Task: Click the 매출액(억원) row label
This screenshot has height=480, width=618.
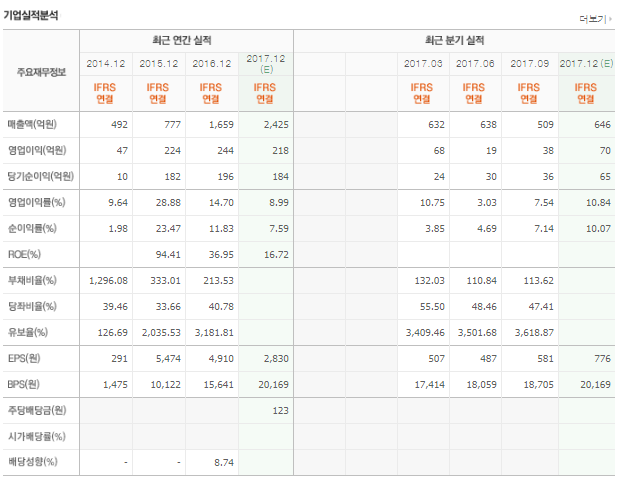Action: [32, 125]
